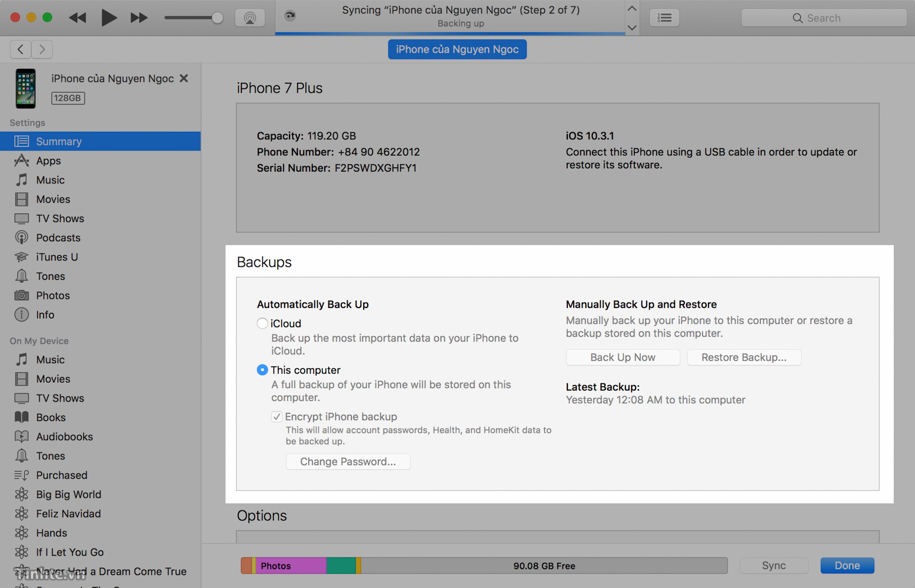Open Movies under On My Device
915x588 pixels.
tap(100, 379)
